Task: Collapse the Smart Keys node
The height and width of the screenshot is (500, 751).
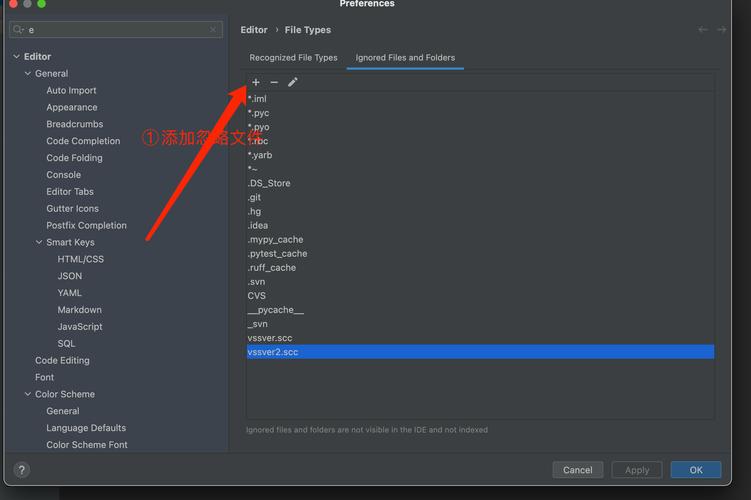Action: point(39,243)
